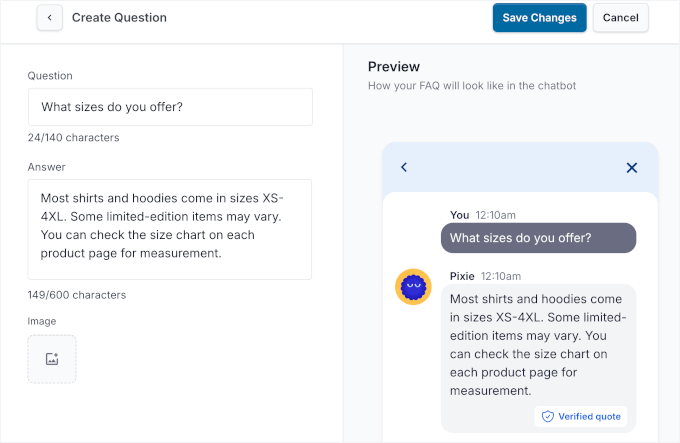Click the "149/600 characters" counter
This screenshot has width=680, height=443.
(77, 295)
